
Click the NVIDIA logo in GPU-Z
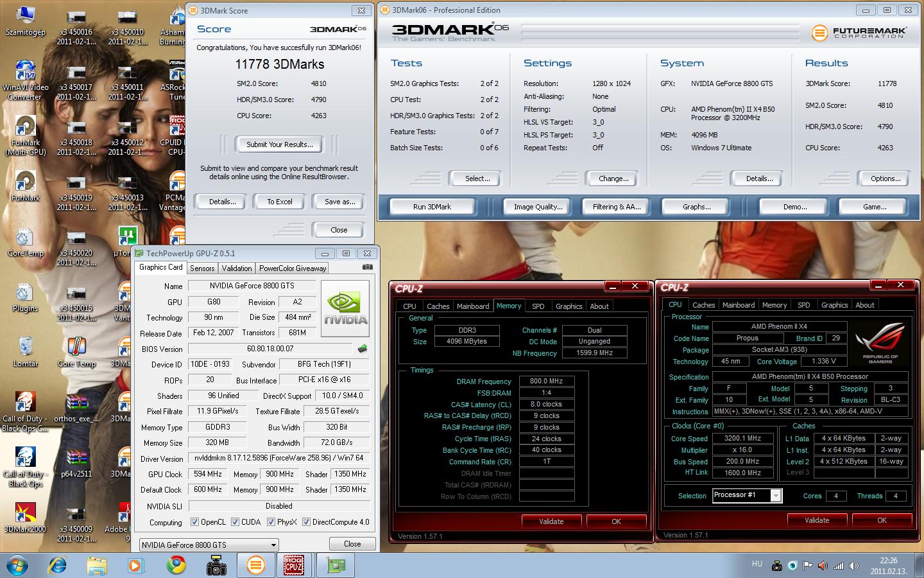pos(345,309)
